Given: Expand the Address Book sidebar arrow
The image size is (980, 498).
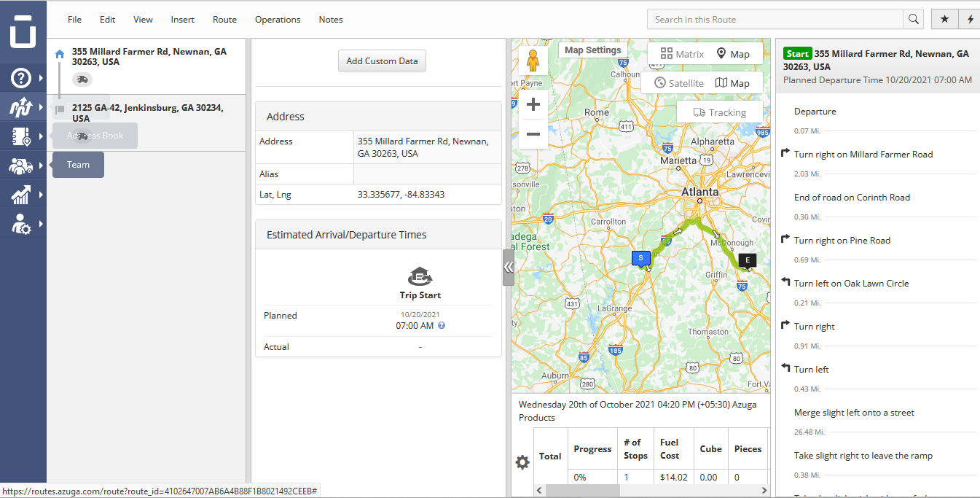Looking at the screenshot, I should (41, 136).
